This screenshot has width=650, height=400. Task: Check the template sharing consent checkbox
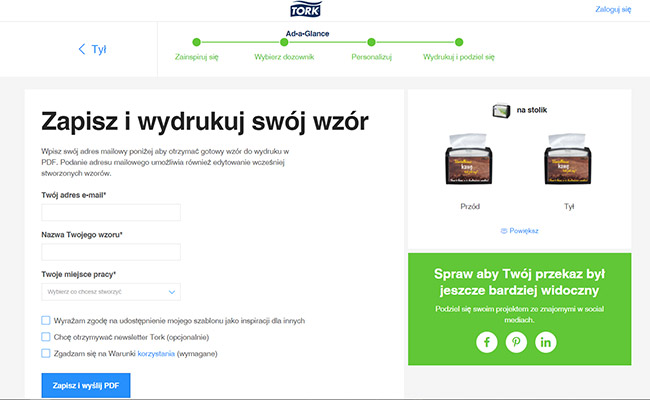[46, 321]
